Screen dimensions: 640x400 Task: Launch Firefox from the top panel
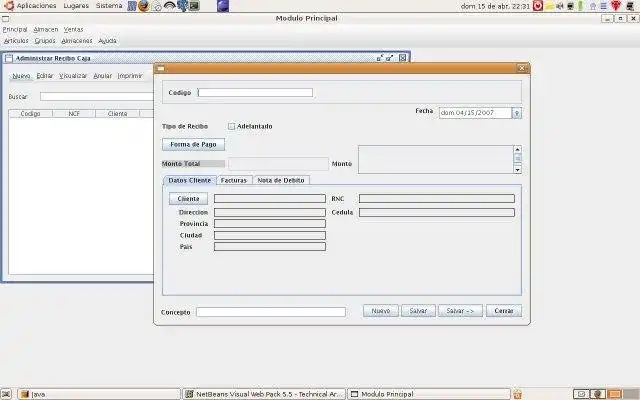144,6
